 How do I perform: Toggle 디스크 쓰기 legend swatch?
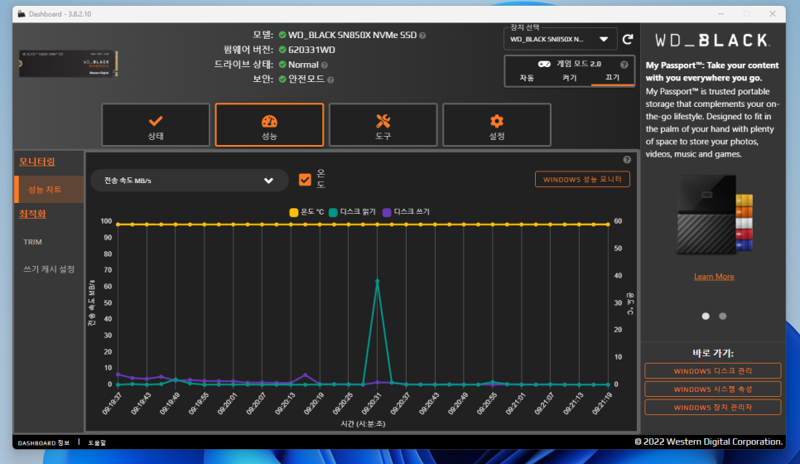[x=387, y=212]
